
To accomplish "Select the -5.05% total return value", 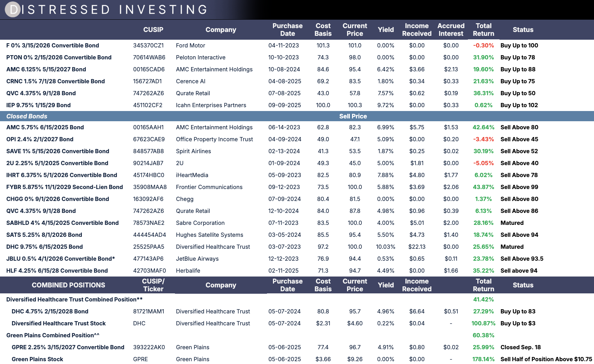I will [483, 163].
